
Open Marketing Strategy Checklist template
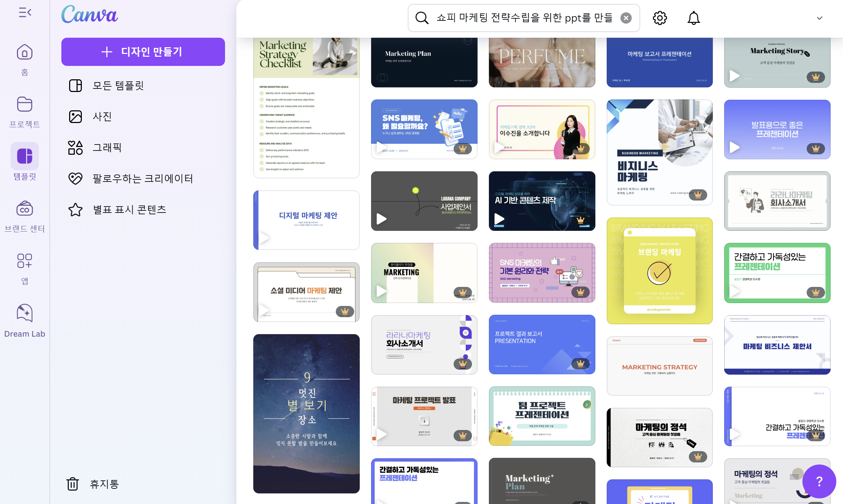pyautogui.click(x=307, y=108)
